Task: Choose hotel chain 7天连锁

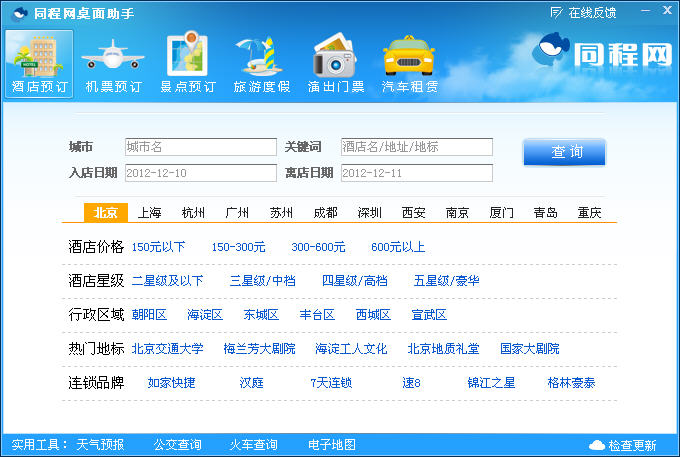Action: (x=331, y=383)
